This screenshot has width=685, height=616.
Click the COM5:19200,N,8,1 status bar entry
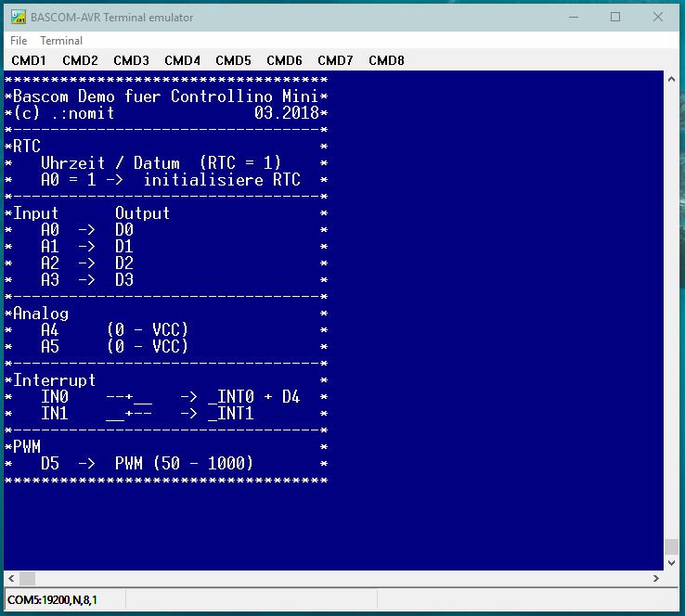point(52,600)
